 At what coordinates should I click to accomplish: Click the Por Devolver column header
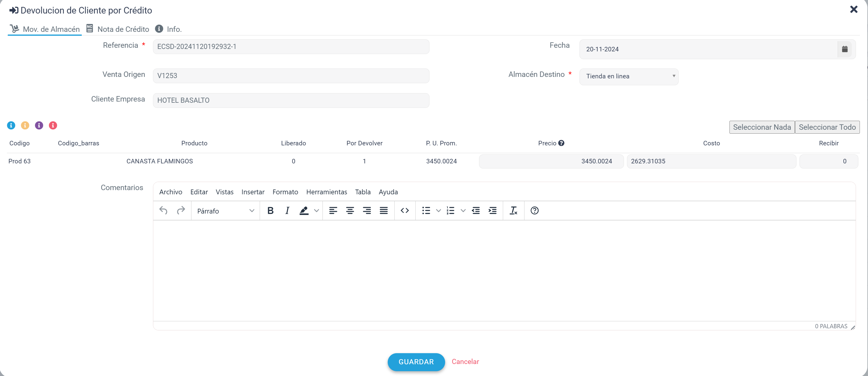tap(364, 143)
